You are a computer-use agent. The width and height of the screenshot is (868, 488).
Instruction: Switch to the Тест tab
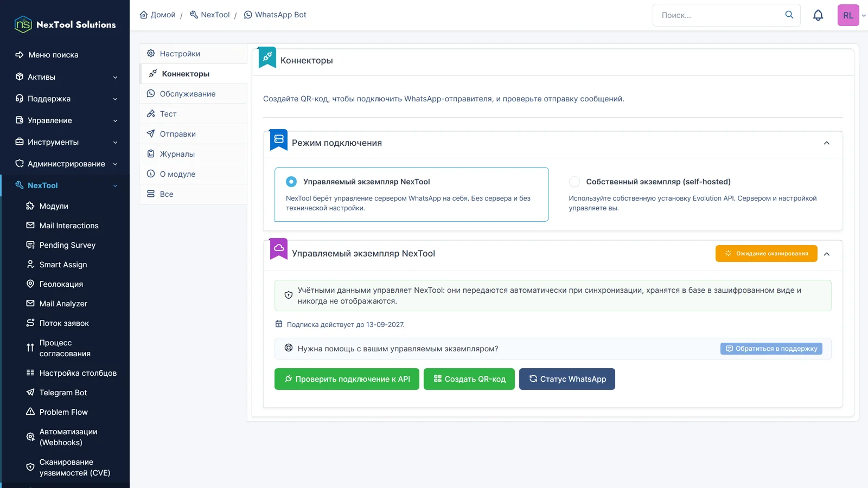(193, 114)
